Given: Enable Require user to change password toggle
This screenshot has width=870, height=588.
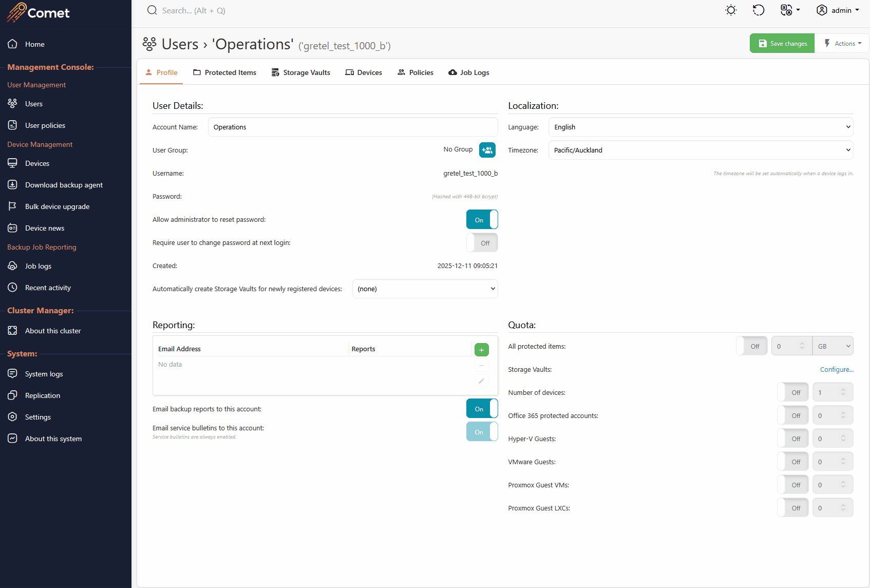Looking at the screenshot, I should pyautogui.click(x=482, y=243).
